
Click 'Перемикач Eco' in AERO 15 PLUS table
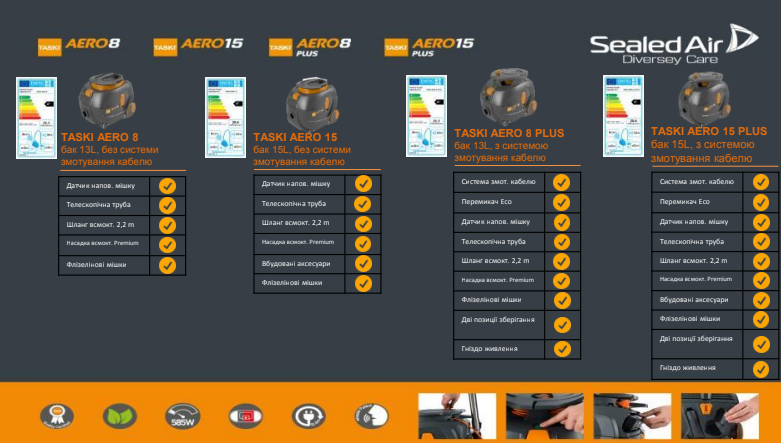[x=684, y=202]
